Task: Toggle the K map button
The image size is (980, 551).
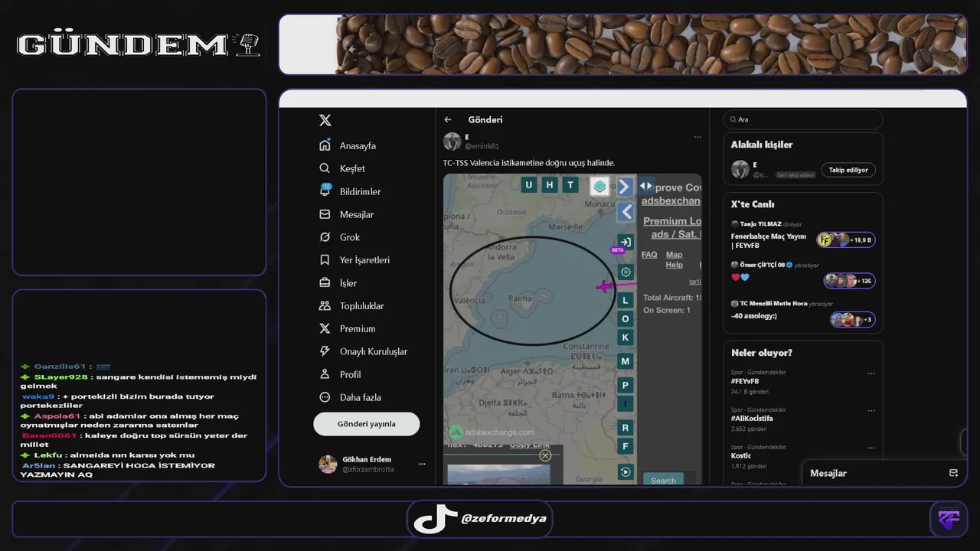Action: (x=626, y=337)
